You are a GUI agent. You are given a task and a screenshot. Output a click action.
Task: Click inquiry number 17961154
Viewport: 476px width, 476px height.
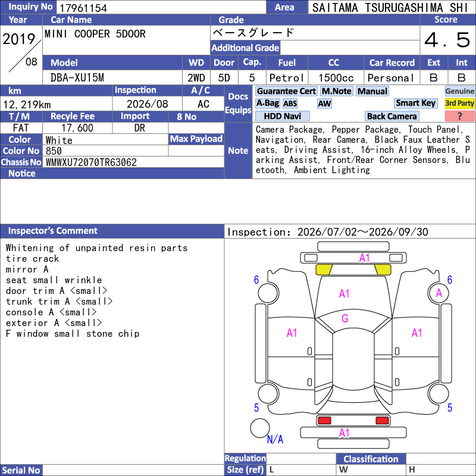tap(83, 8)
